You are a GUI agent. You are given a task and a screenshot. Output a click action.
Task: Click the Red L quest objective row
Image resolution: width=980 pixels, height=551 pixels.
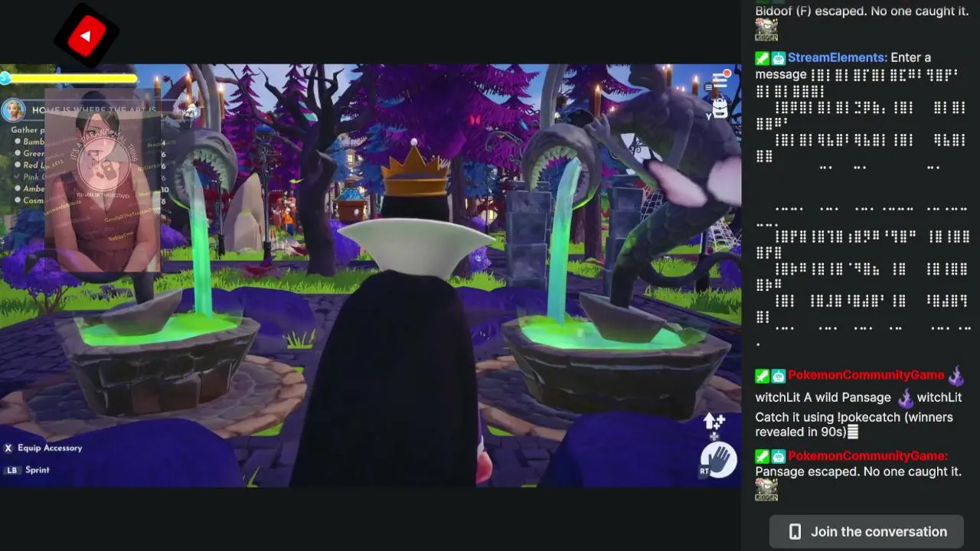point(29,165)
